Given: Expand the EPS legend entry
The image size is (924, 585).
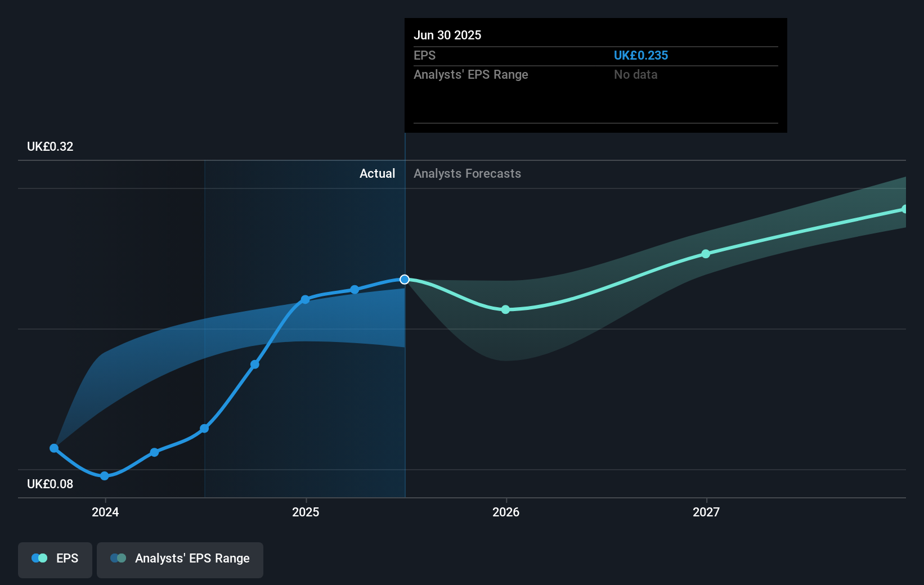Looking at the screenshot, I should 66,558.
